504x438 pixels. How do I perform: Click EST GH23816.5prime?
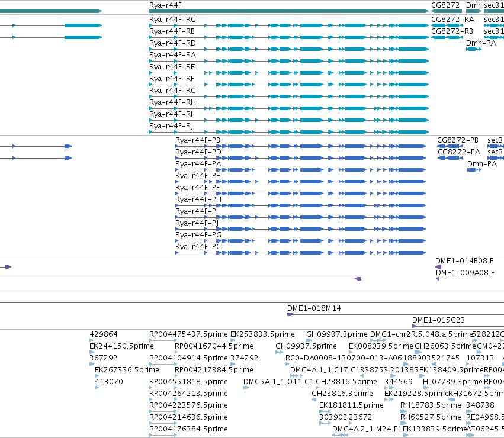point(346,382)
